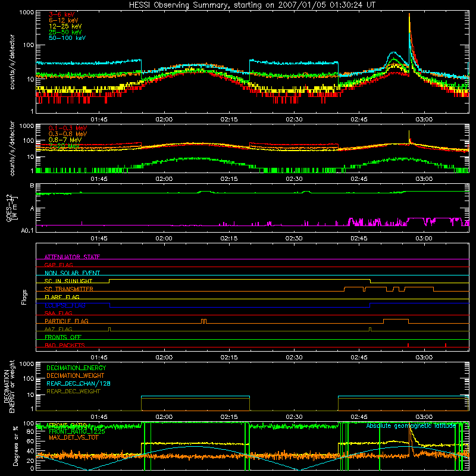Select the NON_SOLAR_EVENT flag label
The height and width of the screenshot is (476, 476).
point(72,273)
